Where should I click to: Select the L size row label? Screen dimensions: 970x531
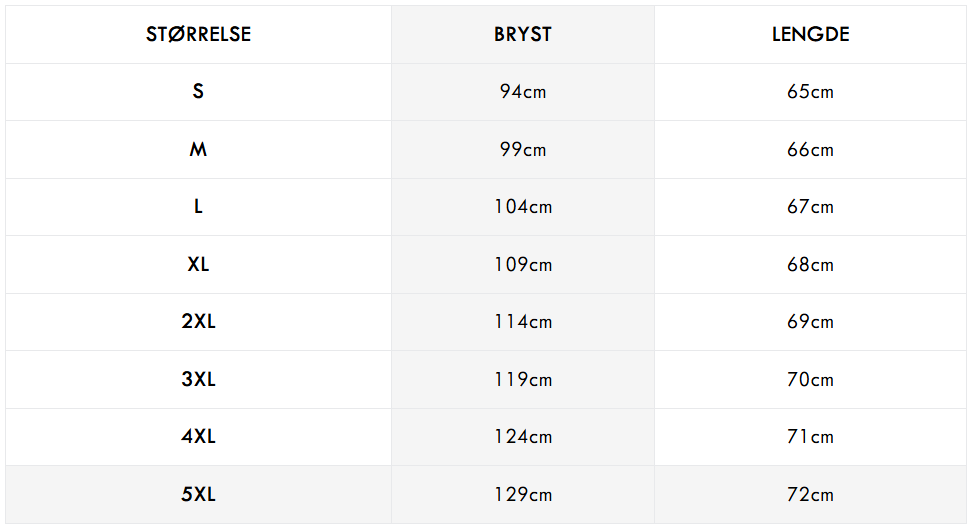pyautogui.click(x=198, y=207)
